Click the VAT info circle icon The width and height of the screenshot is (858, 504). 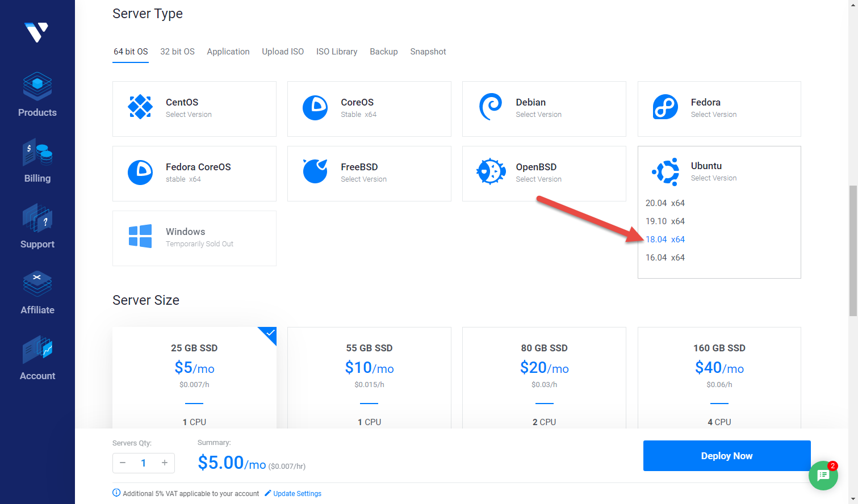click(x=116, y=493)
